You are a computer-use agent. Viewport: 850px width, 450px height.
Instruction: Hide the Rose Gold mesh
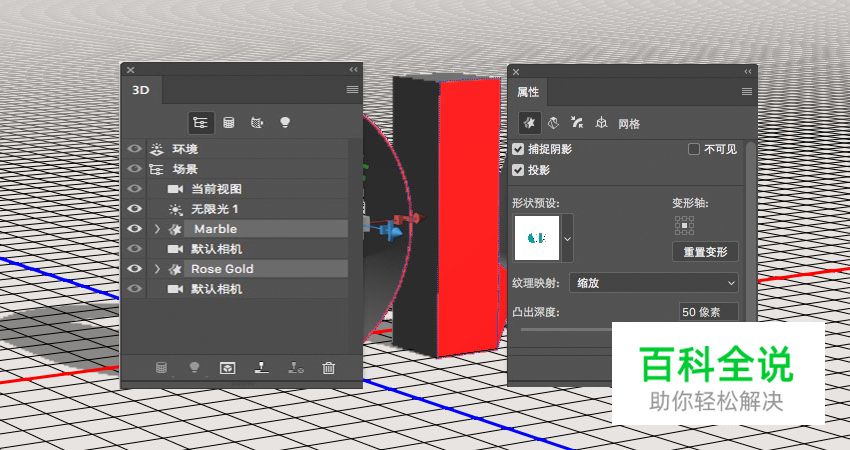click(x=134, y=268)
